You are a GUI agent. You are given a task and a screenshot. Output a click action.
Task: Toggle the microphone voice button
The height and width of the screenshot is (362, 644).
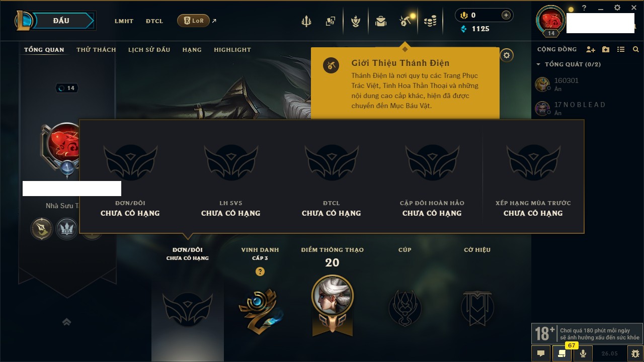(583, 353)
